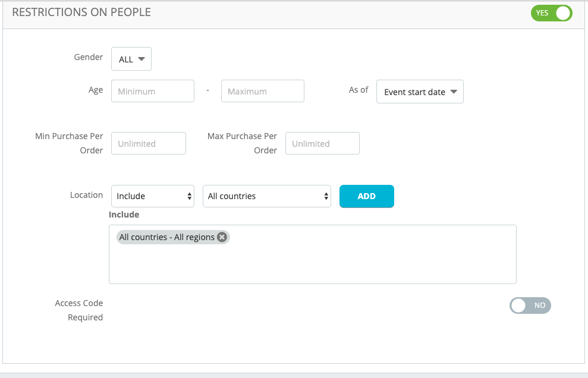The image size is (588, 378).
Task: Click the All countries select arrows
Action: pos(326,196)
